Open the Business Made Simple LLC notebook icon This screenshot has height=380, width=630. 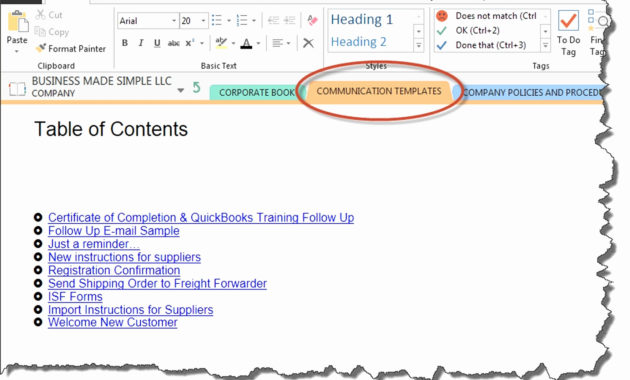click(17, 89)
